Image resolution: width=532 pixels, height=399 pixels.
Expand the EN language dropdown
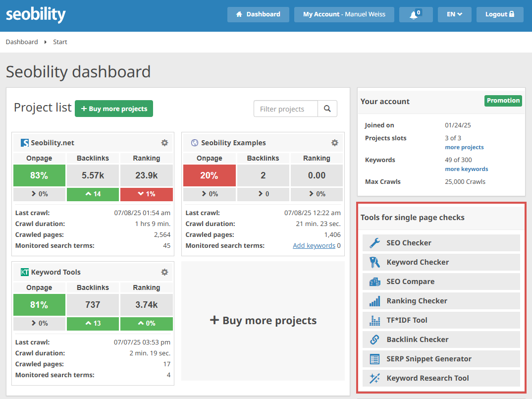tap(454, 14)
